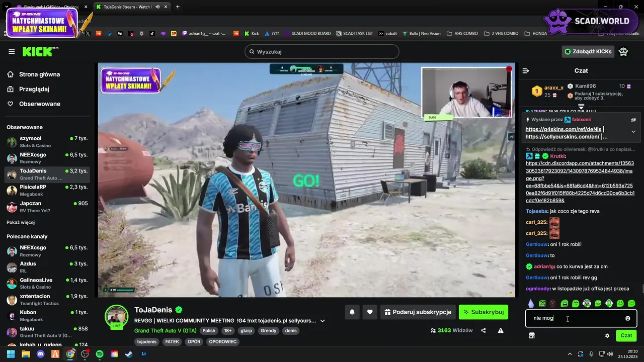Viewport: 644px width, 362px height.
Task: Select the Grendy tag
Action: [x=268, y=331]
